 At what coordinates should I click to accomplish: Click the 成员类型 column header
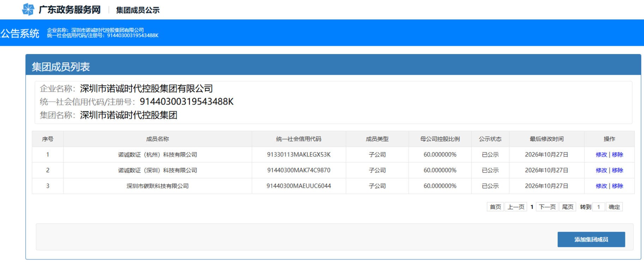tap(377, 139)
